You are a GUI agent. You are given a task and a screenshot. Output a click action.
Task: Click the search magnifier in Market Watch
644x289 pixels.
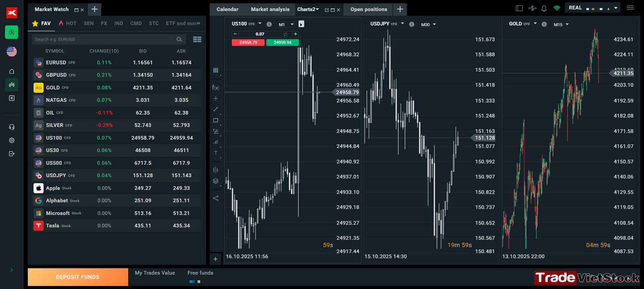(179, 39)
